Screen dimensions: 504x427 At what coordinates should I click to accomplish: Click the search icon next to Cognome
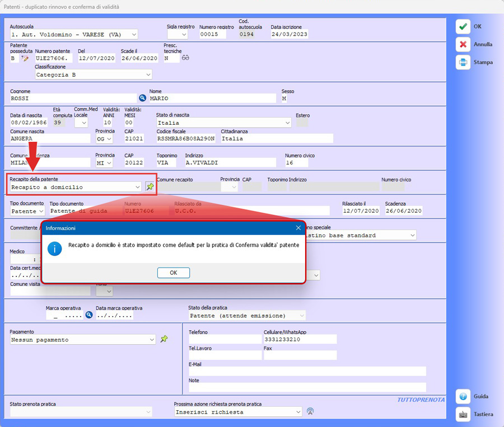coord(142,98)
